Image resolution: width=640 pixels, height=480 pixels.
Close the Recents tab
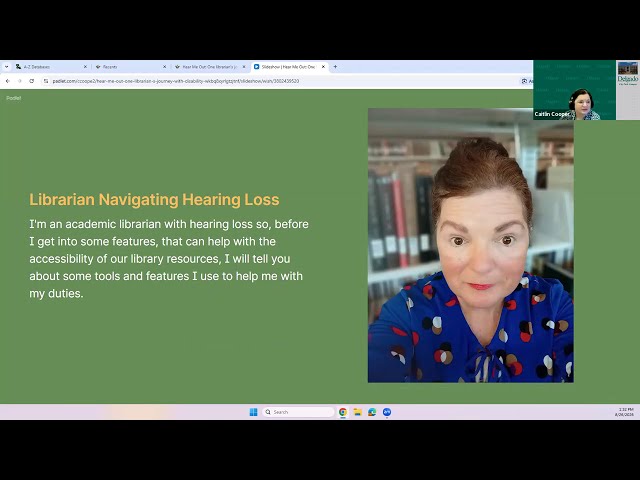[x=164, y=67]
